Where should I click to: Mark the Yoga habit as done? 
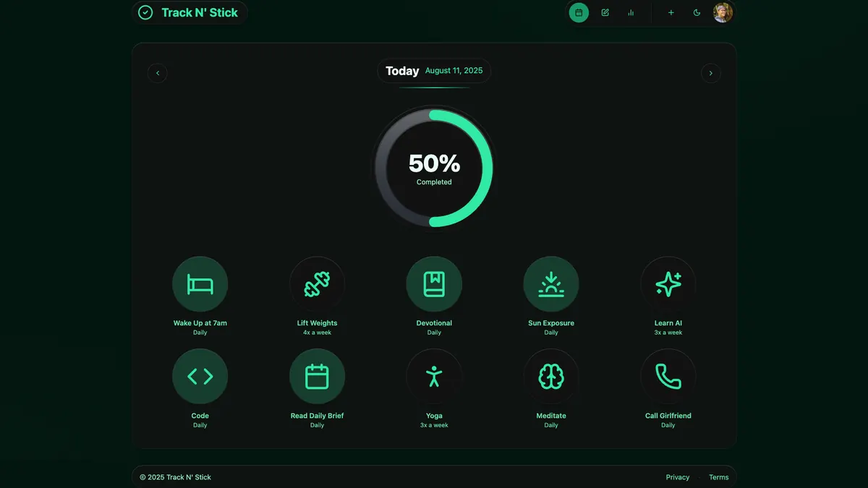(x=434, y=377)
